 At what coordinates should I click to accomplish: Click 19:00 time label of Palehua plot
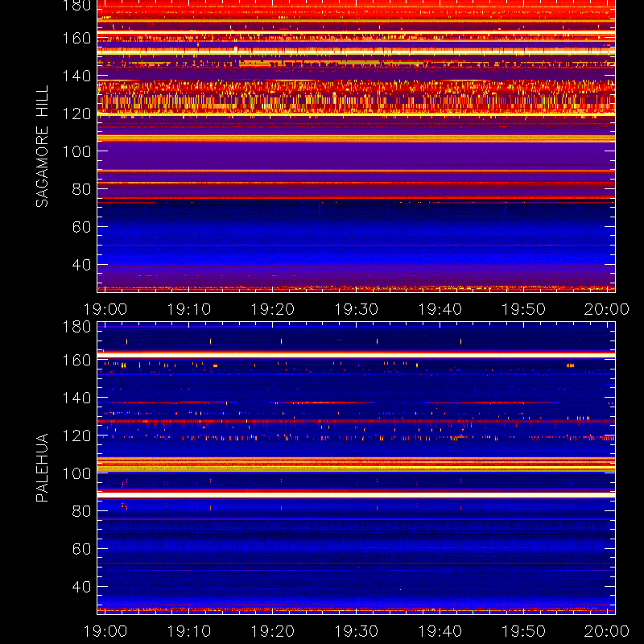coord(105,631)
